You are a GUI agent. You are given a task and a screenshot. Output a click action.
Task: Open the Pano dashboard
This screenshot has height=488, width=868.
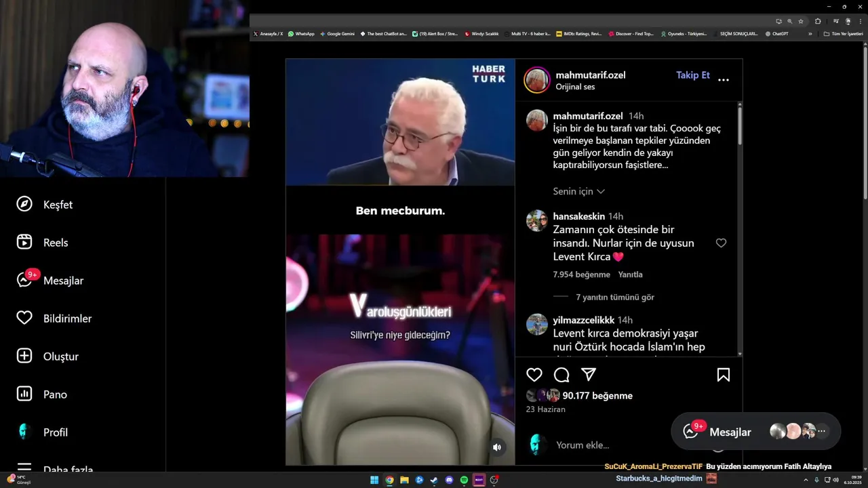coord(42,394)
